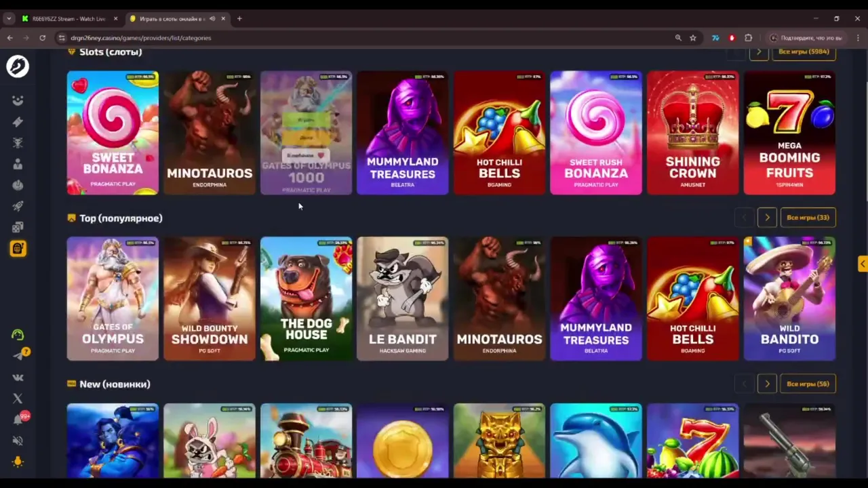Open The Dog House slot
Viewport: 868px width, 488px height.
click(x=306, y=299)
